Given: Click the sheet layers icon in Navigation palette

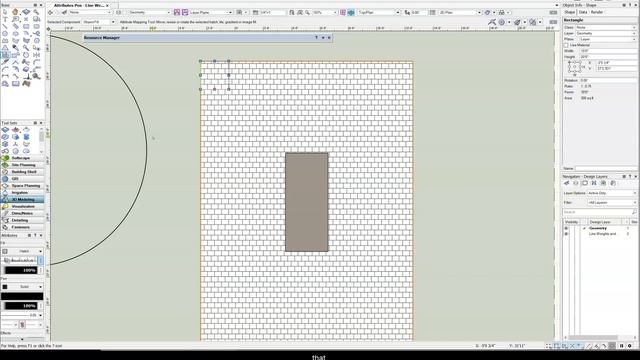Looking at the screenshot, I should coord(585,183).
